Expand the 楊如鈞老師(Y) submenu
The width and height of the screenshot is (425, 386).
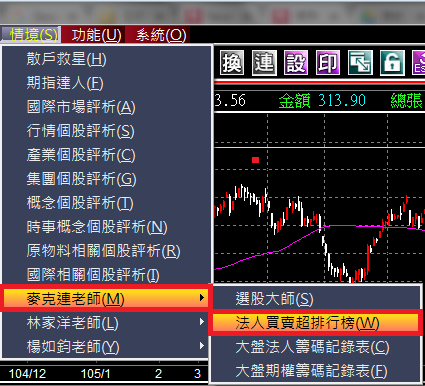(107, 347)
